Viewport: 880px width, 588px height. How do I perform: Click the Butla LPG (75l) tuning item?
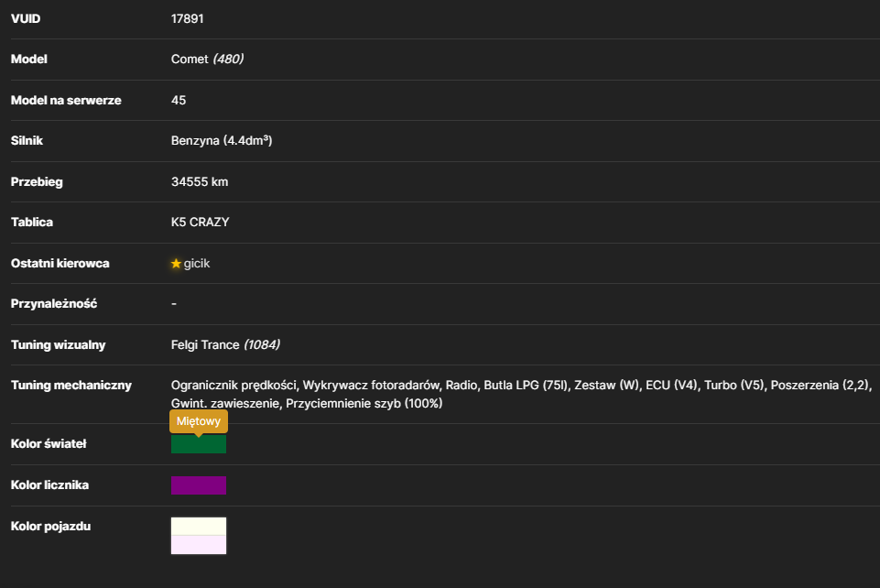(526, 385)
